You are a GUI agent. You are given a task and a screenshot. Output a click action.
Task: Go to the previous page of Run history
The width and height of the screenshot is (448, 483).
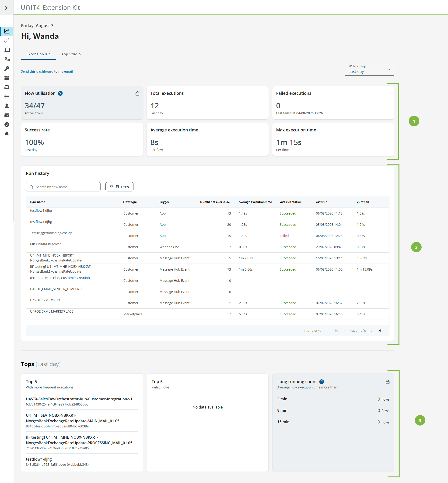(344, 330)
